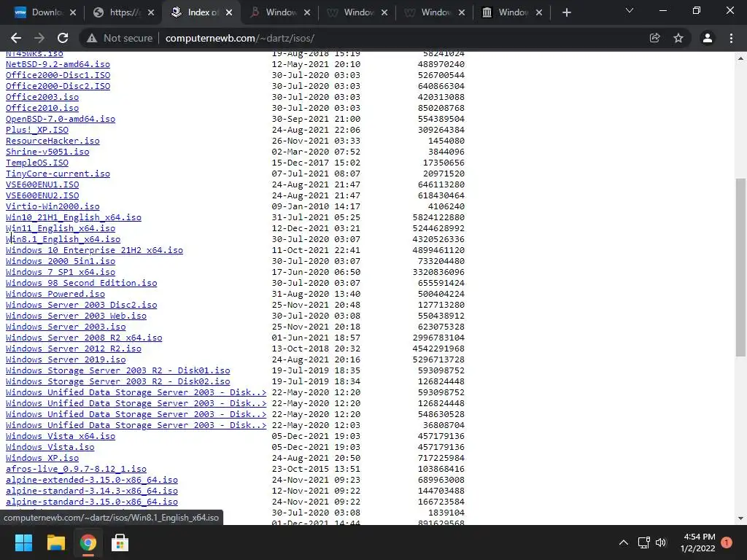Click the network tray icon
The height and width of the screenshot is (560, 747).
[643, 542]
